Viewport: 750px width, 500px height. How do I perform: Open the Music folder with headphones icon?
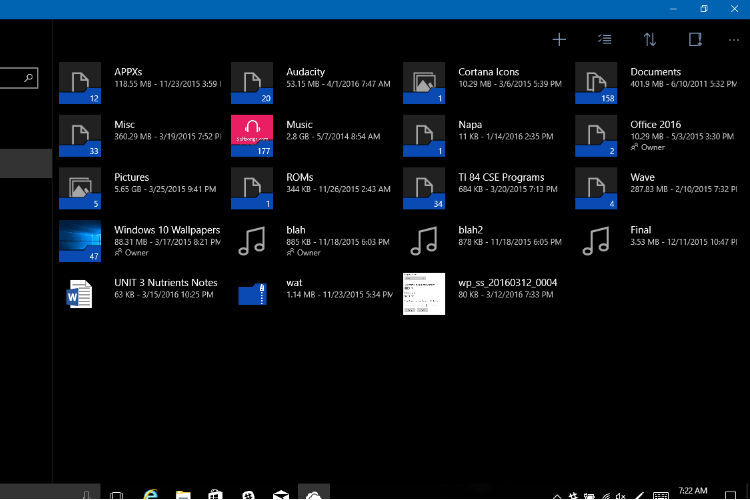pyautogui.click(x=252, y=135)
